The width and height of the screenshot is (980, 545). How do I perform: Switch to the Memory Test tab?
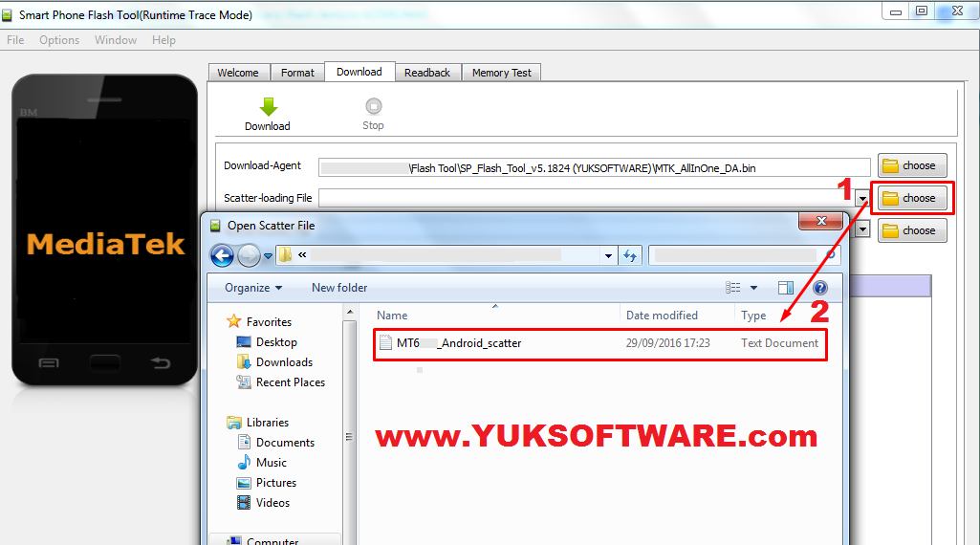502,73
